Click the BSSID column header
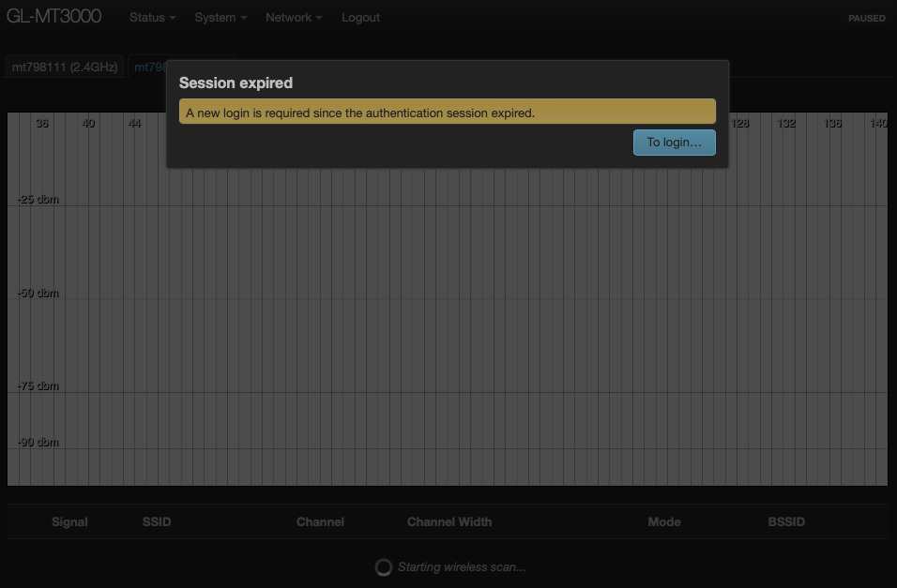This screenshot has height=588, width=897. [x=786, y=521]
